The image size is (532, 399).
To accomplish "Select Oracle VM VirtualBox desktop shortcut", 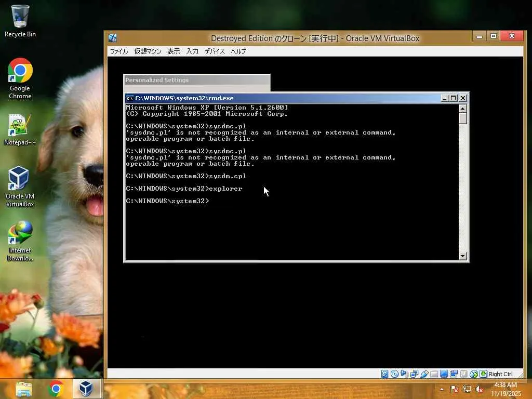I will (20, 187).
